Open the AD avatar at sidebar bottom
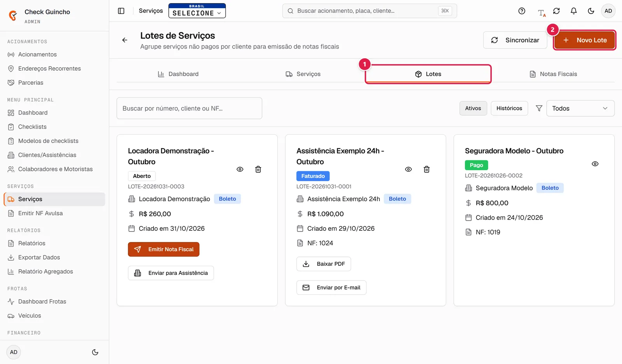622x364 pixels. point(14,352)
